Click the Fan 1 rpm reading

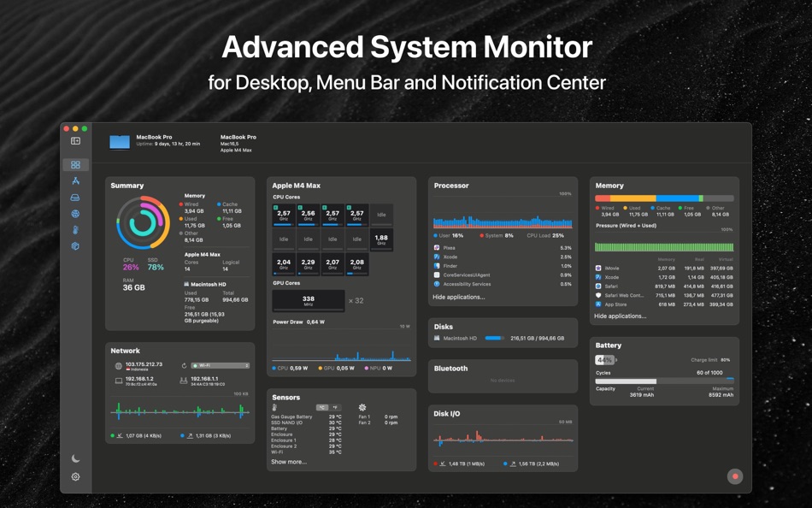391,416
